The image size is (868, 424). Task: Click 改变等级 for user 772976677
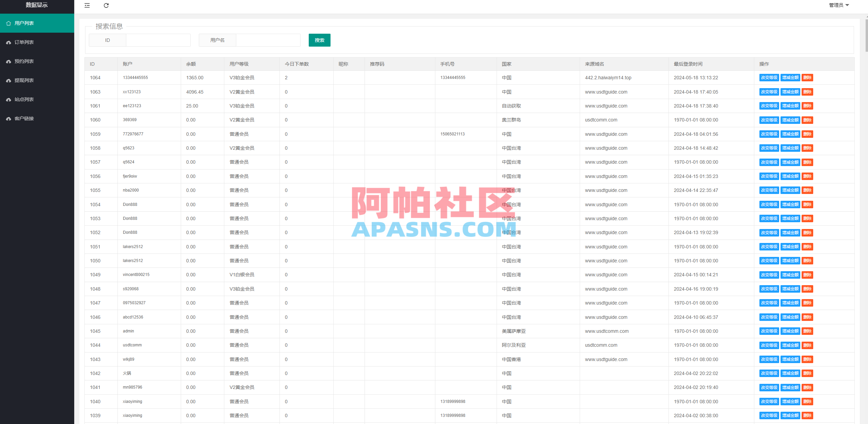(x=769, y=134)
